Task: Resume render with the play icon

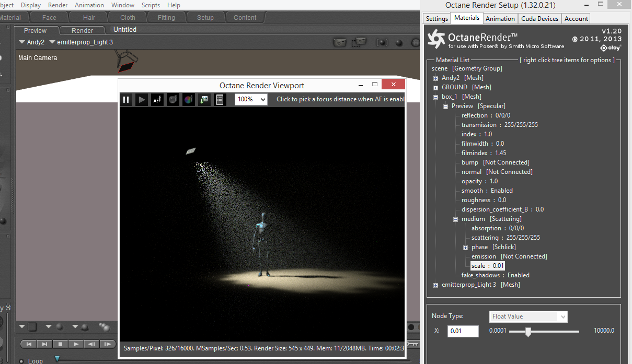Action: [x=142, y=99]
